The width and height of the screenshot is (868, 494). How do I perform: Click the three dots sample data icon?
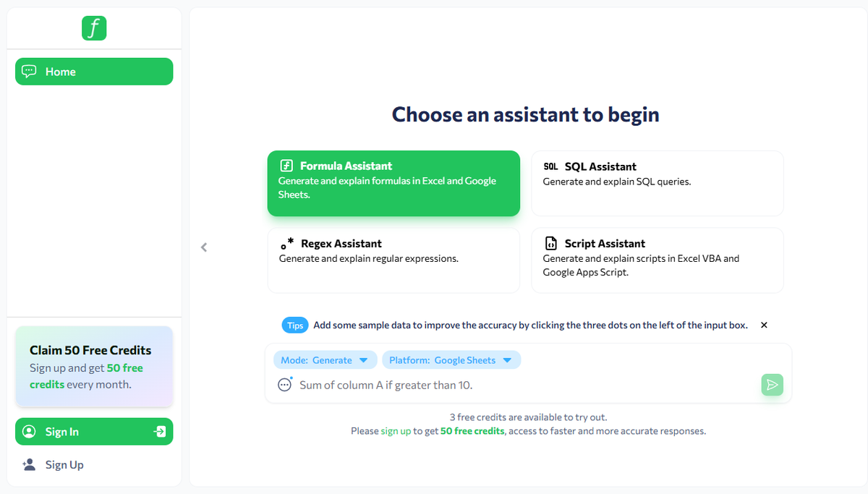pyautogui.click(x=285, y=384)
